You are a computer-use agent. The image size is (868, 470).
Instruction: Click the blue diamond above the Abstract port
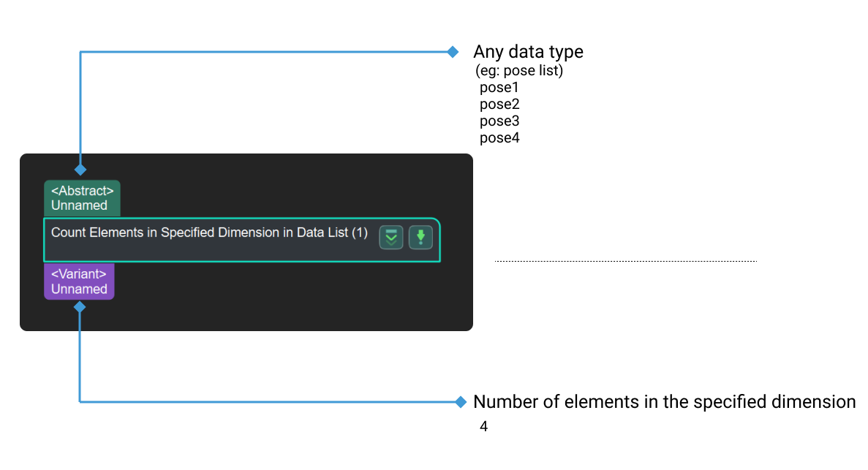coord(80,170)
